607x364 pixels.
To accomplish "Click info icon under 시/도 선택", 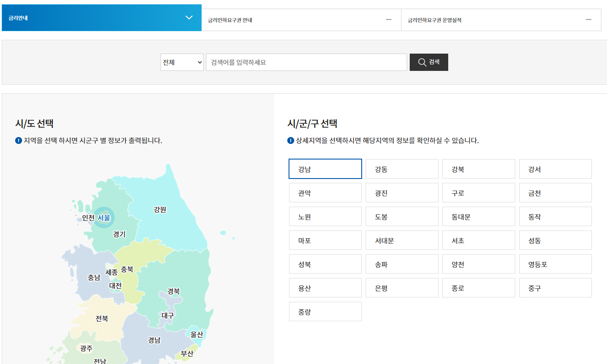I will pos(19,140).
